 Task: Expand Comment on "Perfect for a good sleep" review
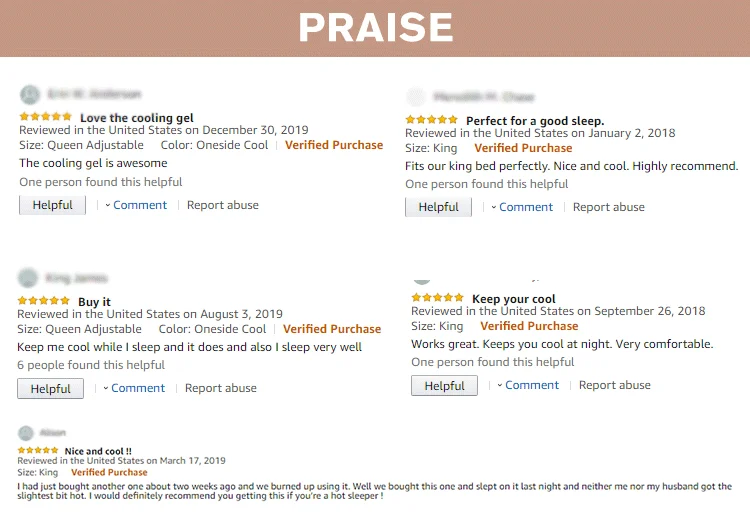tap(525, 207)
